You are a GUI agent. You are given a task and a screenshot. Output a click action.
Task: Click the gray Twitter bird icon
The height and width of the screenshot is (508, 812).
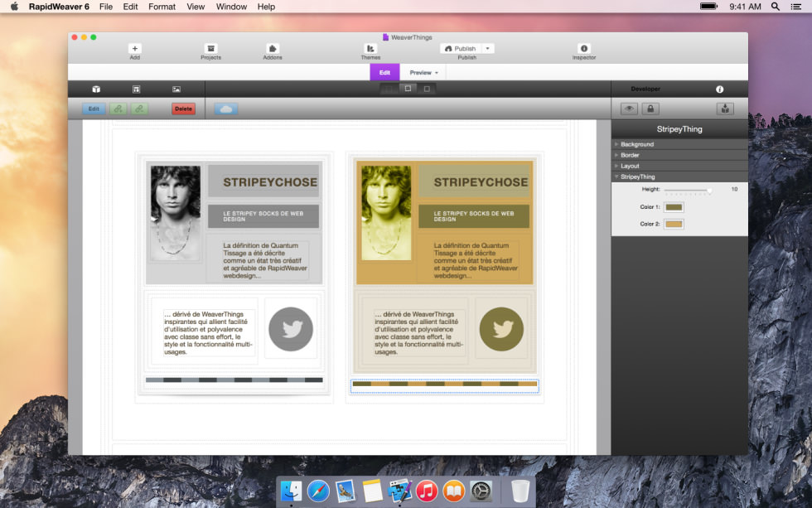click(x=291, y=329)
